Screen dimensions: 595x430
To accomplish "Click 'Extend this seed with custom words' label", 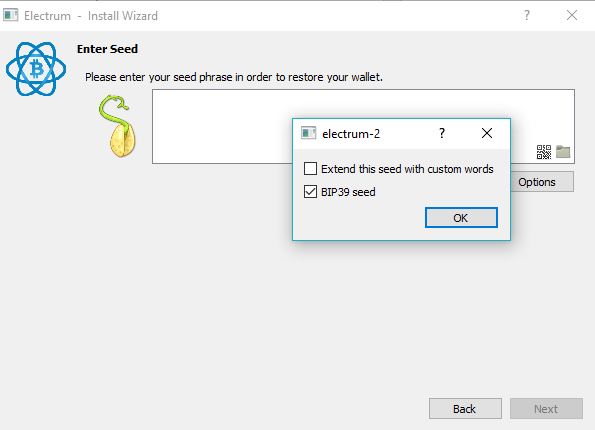I will click(407, 169).
